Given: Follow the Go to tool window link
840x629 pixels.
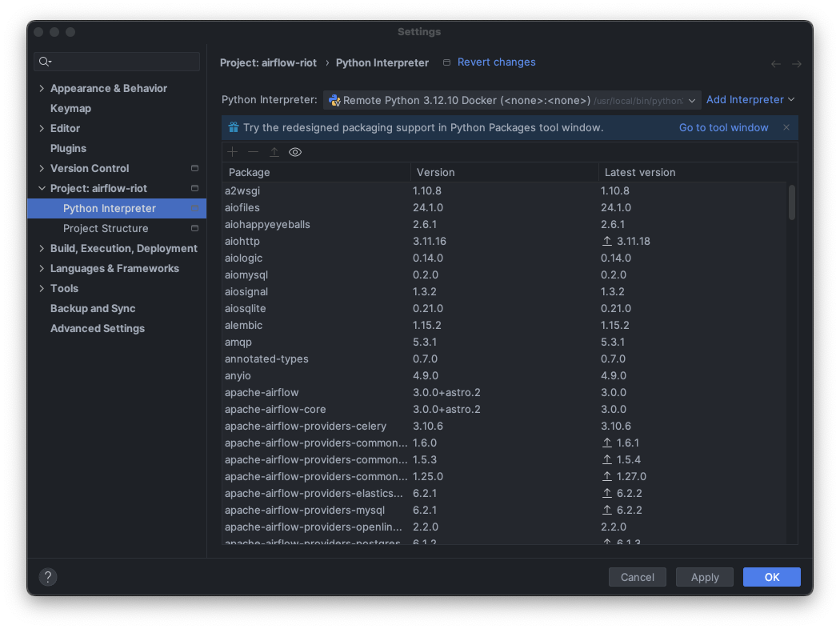Looking at the screenshot, I should (723, 127).
